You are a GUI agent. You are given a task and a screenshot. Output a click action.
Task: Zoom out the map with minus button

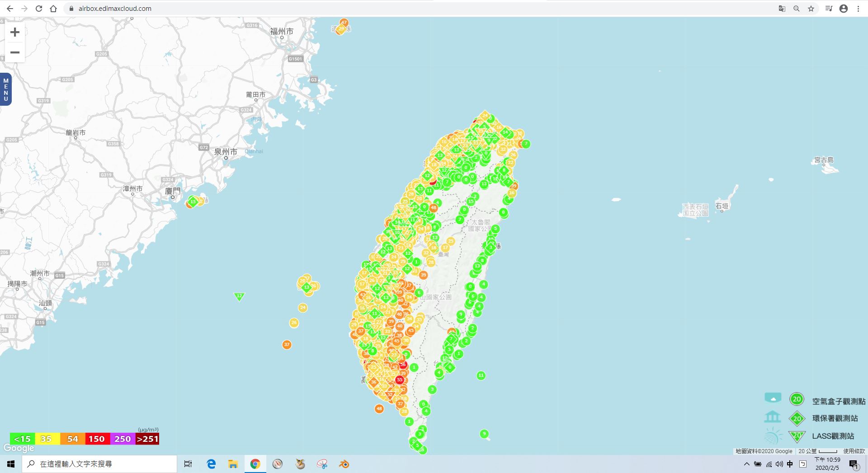click(15, 52)
